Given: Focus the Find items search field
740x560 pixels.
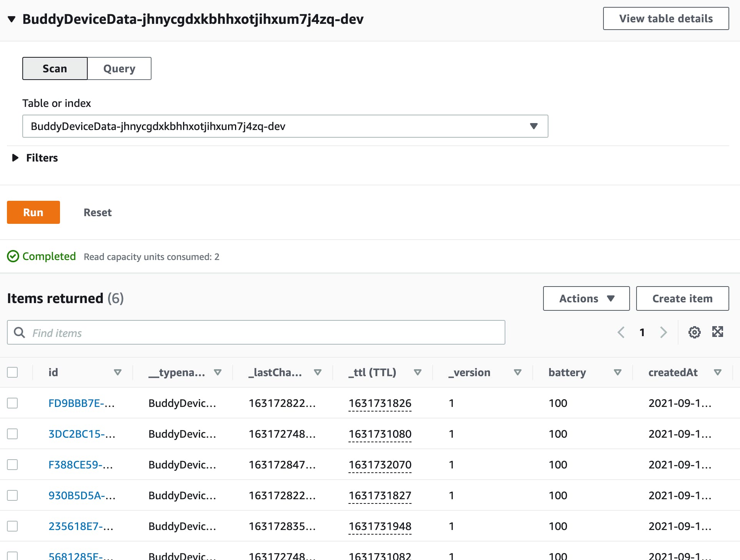Looking at the screenshot, I should point(256,332).
